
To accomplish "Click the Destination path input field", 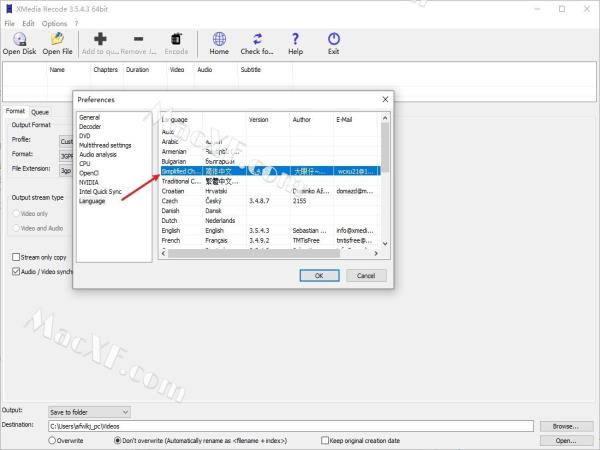I will pos(291,426).
